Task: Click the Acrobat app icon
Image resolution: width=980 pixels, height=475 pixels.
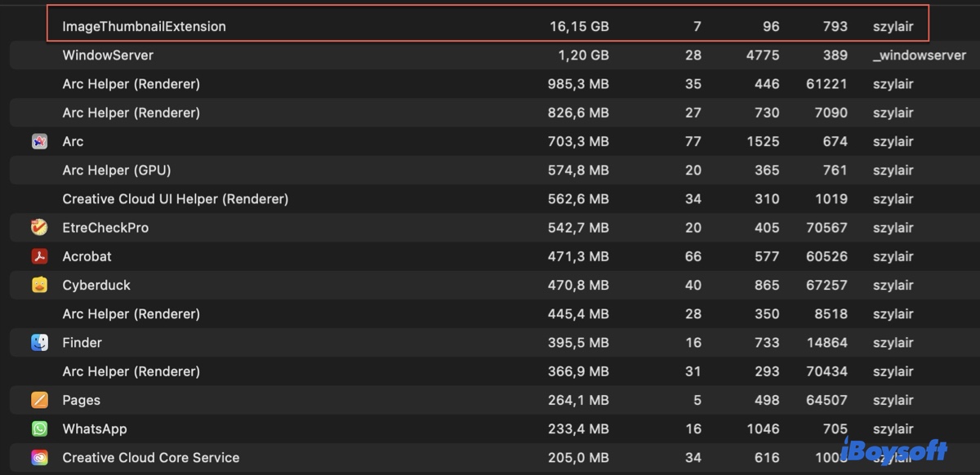Action: click(39, 256)
